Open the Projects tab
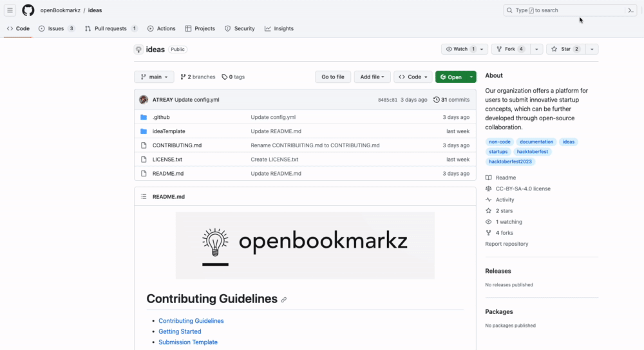This screenshot has height=350, width=644. pos(200,29)
